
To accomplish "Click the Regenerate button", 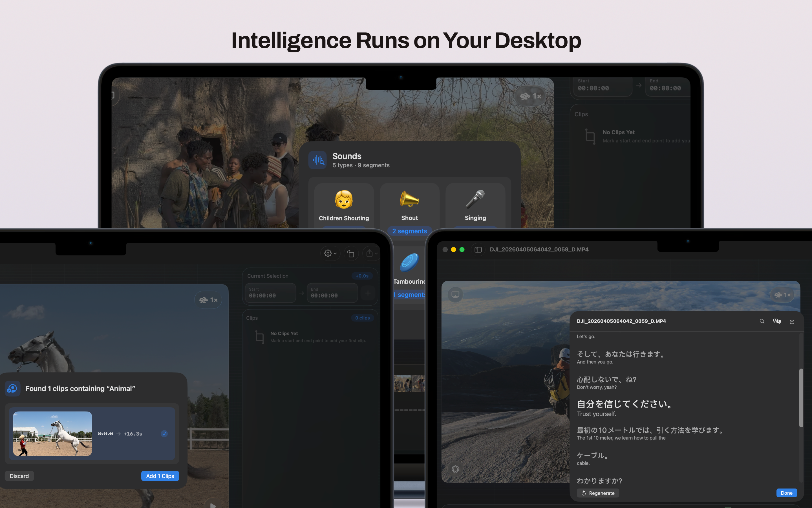I will [598, 493].
